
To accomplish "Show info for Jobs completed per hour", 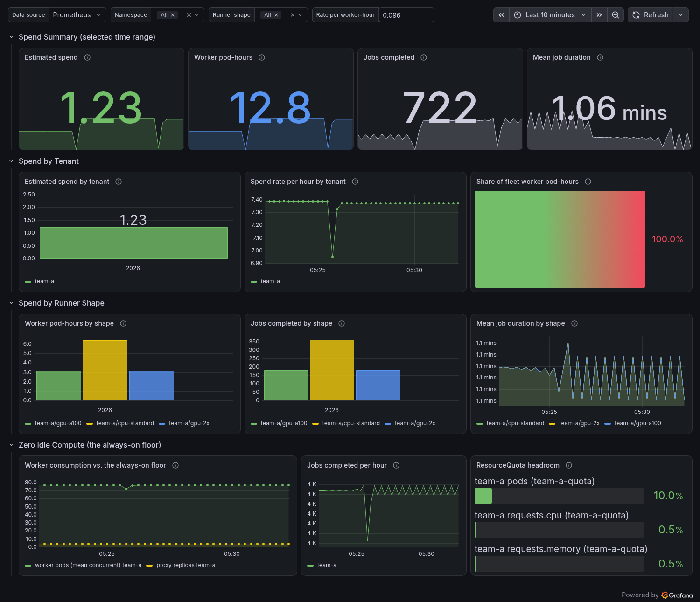I will pos(396,465).
